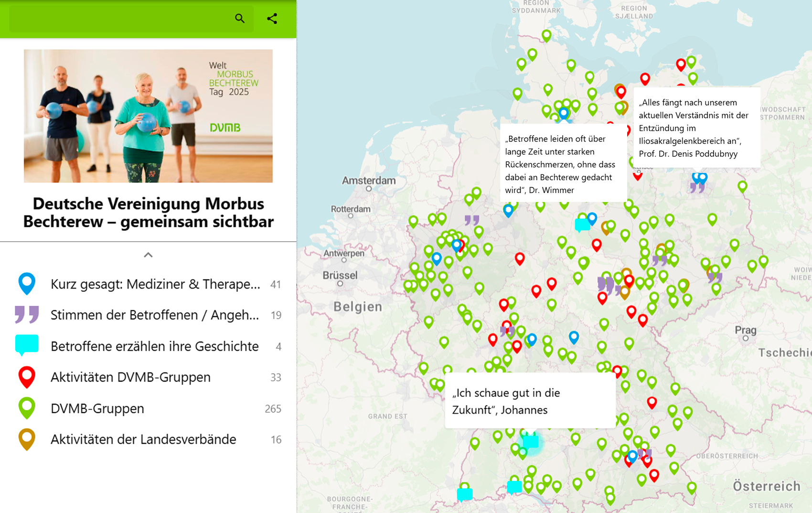Click the count 16 beside Aktivitäten der Landesverbände
The height and width of the screenshot is (513, 812).
coord(276,439)
